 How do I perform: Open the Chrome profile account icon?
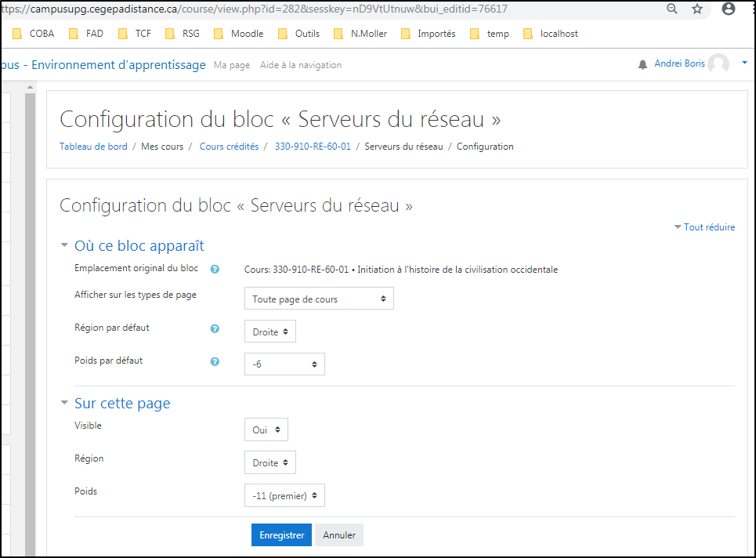click(729, 9)
